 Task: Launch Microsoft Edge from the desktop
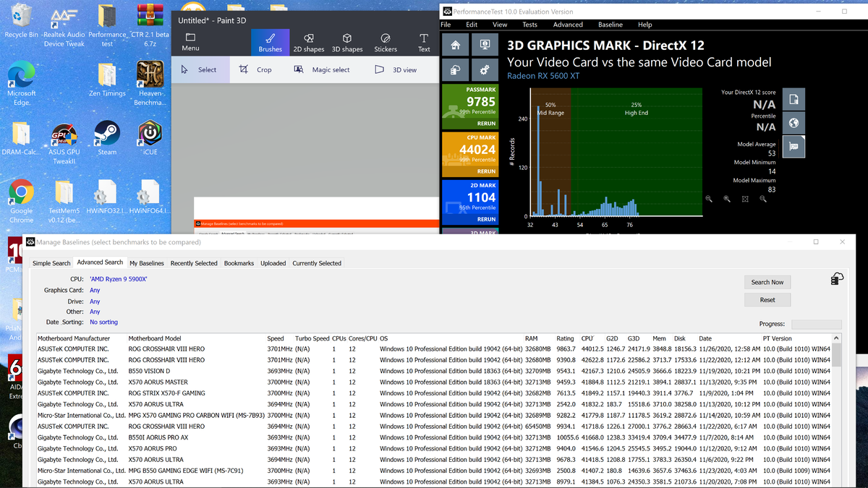click(x=22, y=84)
